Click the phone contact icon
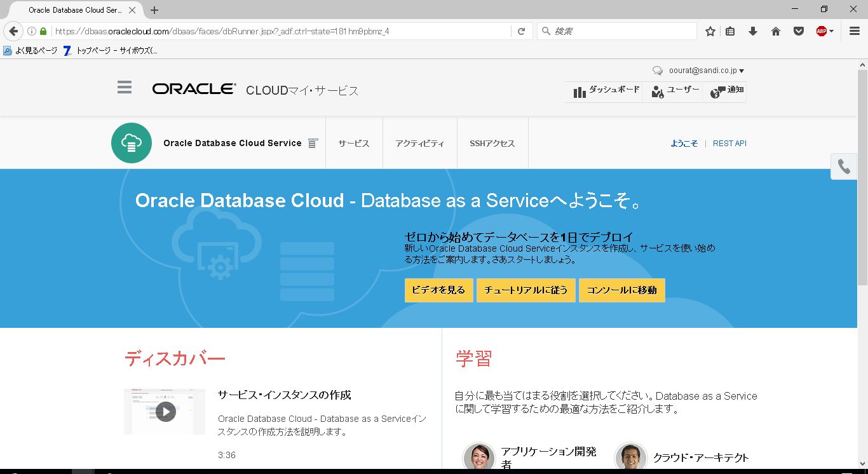Viewport: 868px width, 474px height. point(844,166)
